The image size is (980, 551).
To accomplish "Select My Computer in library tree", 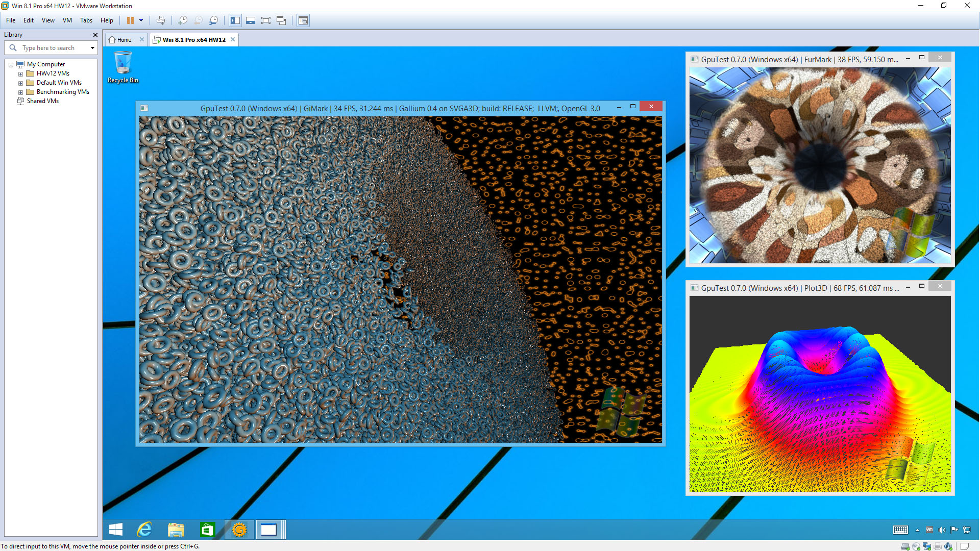I will pos(45,64).
